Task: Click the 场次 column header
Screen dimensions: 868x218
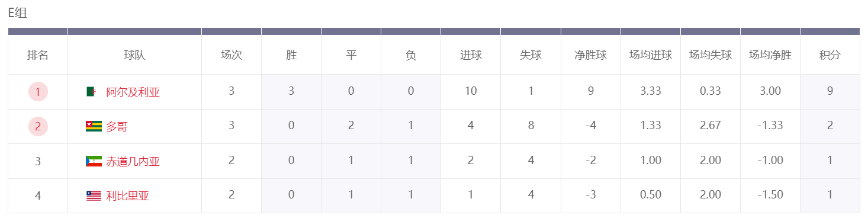Action: coord(232,55)
